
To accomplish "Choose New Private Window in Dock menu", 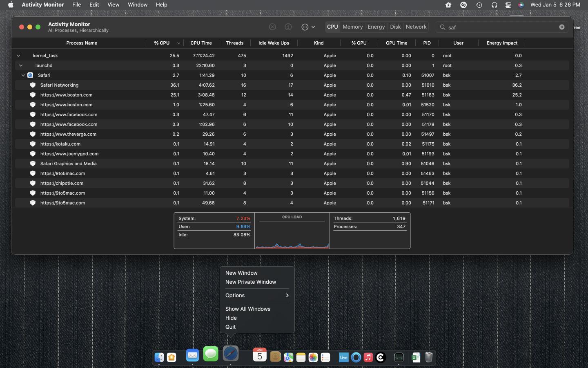I will 257,282.
